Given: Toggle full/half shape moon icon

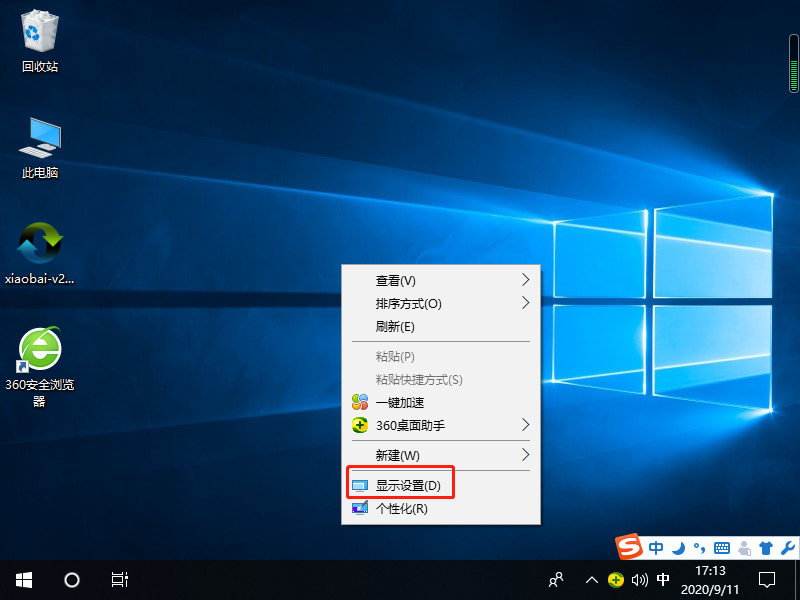Looking at the screenshot, I should 678,548.
